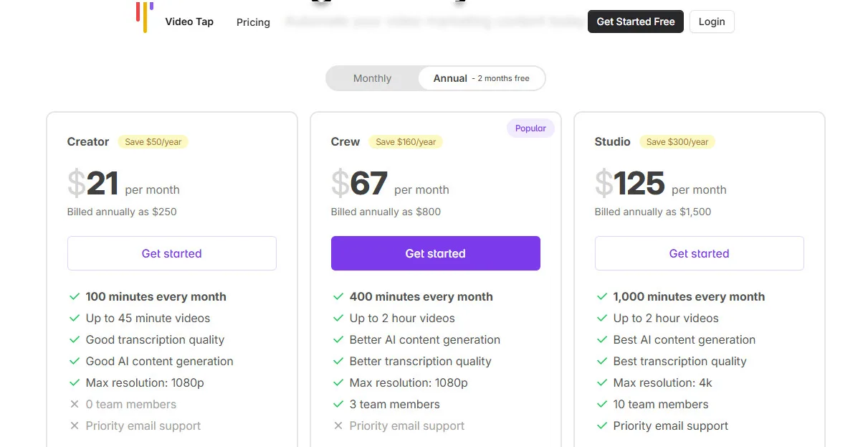This screenshot has height=447, width=868.
Task: Click Get started on the Creator plan
Action: pyautogui.click(x=171, y=253)
